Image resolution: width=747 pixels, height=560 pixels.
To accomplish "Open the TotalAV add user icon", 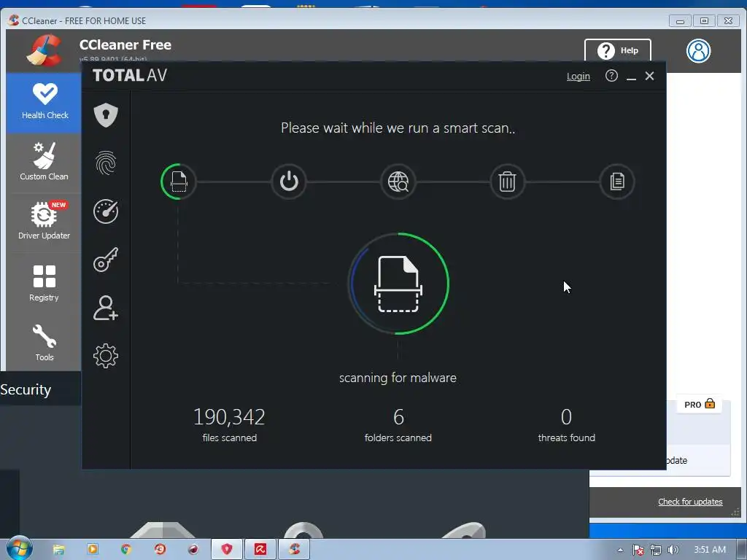I will tap(106, 308).
